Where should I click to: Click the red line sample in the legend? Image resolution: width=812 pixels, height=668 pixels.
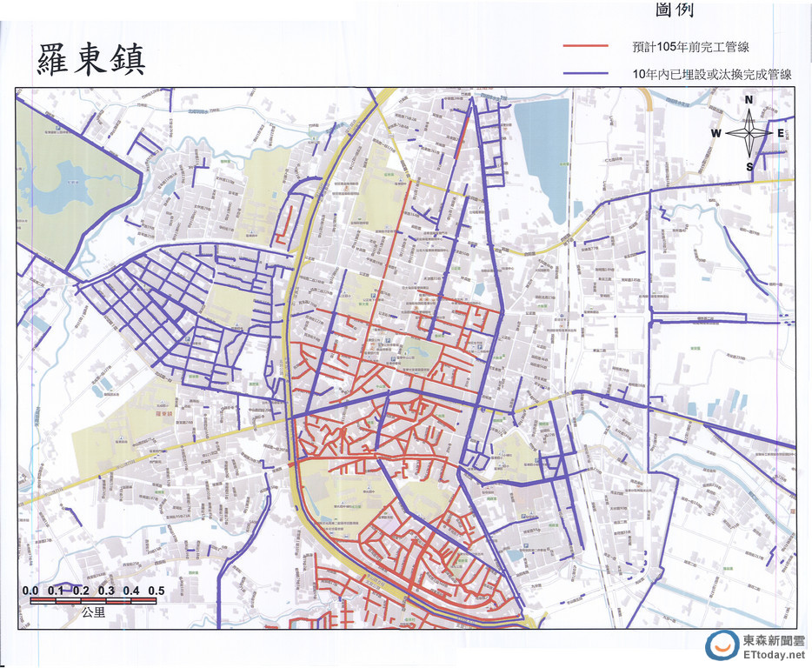pyautogui.click(x=587, y=45)
